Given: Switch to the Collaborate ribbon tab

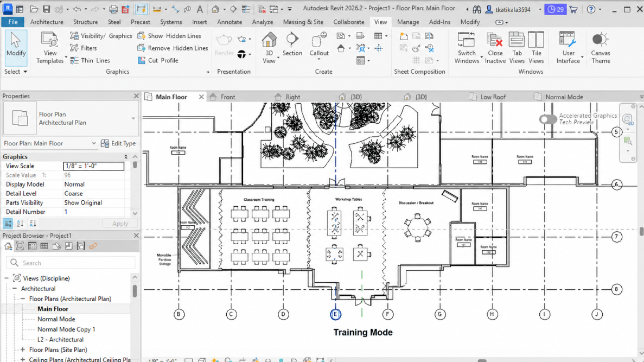Looking at the screenshot, I should [349, 22].
